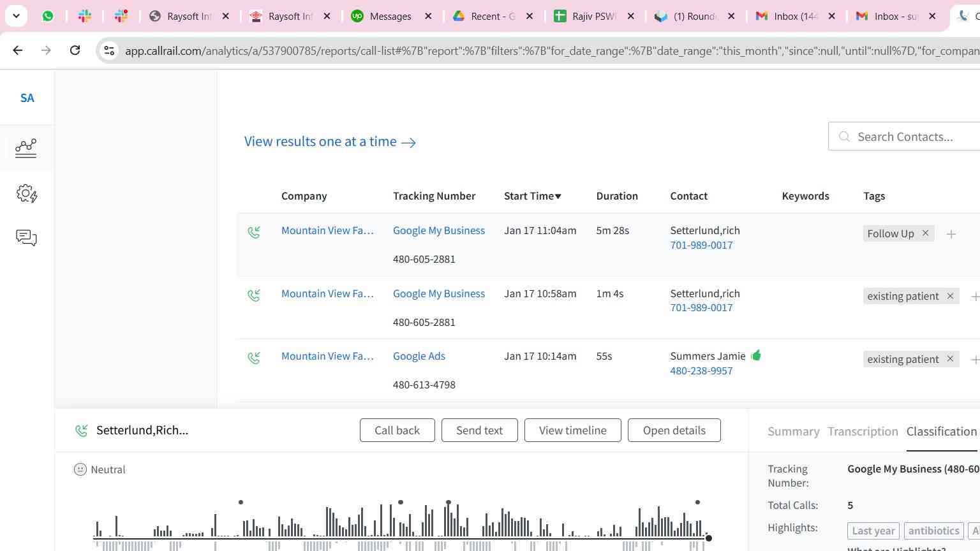
Task: Click the browser back arrow
Action: pos(18,50)
